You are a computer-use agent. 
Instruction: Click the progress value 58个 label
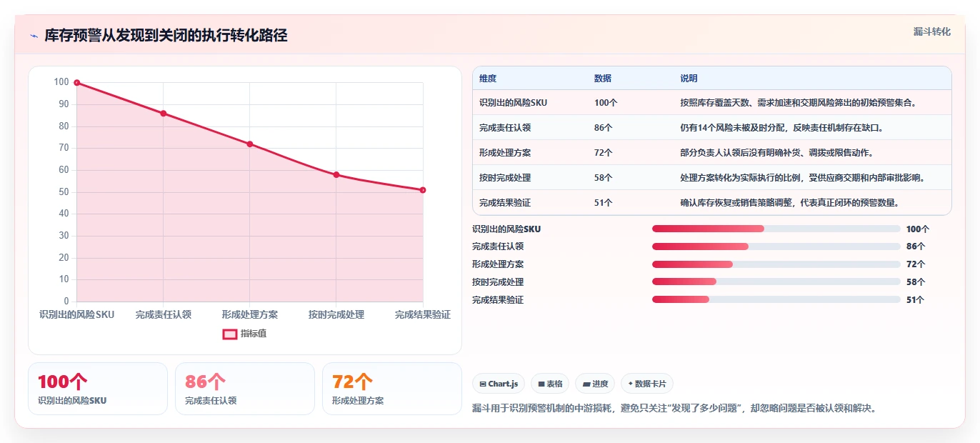(x=916, y=282)
